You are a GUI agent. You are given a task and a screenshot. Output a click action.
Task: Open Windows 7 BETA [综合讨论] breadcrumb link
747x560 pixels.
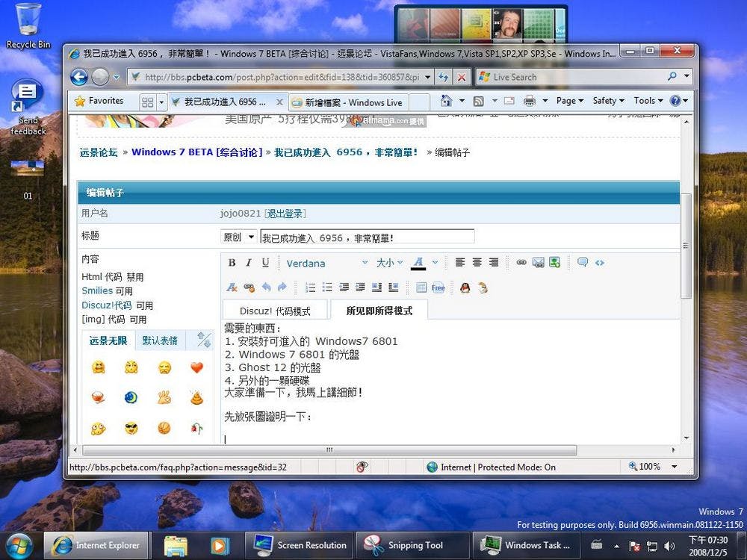coord(196,152)
